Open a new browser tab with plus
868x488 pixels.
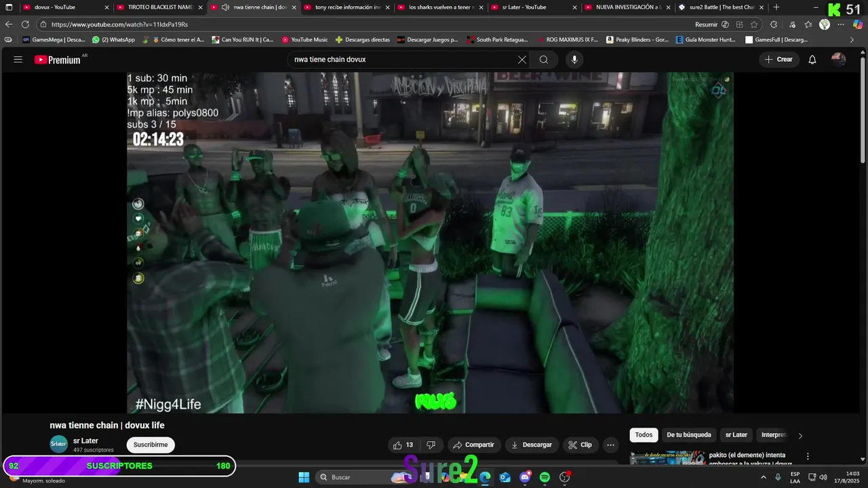pyautogui.click(x=776, y=7)
